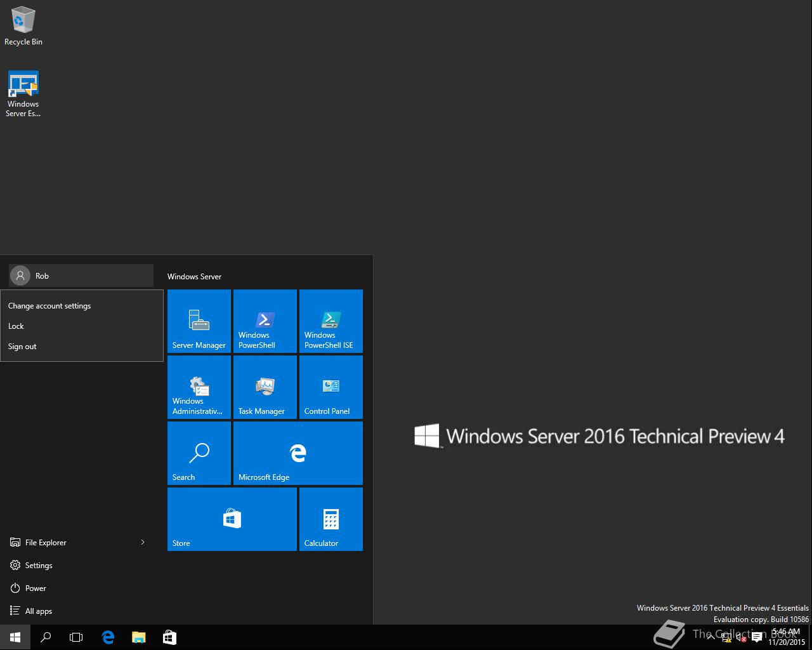Open Task View on the taskbar

(x=76, y=637)
